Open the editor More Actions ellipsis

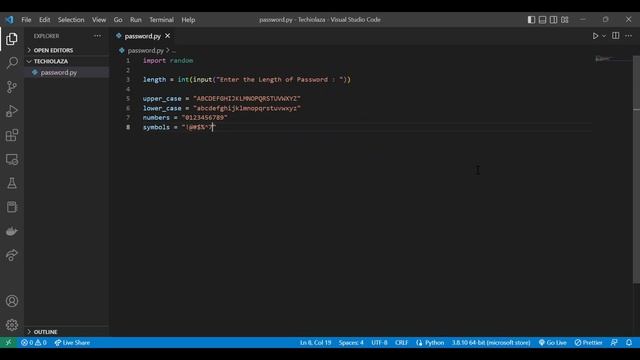(x=628, y=36)
